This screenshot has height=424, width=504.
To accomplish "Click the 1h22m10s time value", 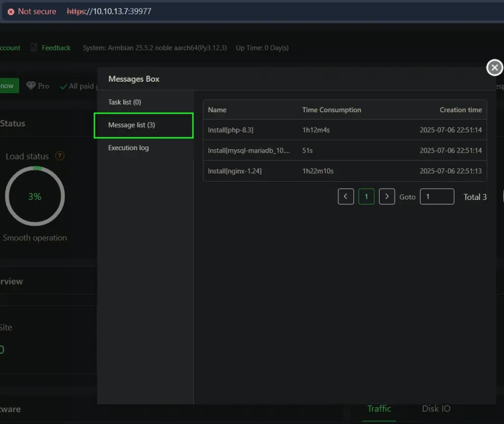I will 317,171.
